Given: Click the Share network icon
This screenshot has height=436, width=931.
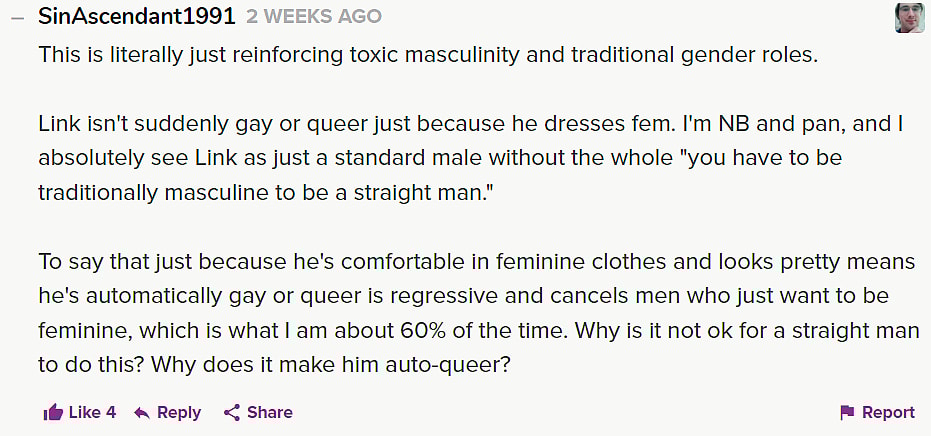Looking at the screenshot, I should pyautogui.click(x=232, y=412).
